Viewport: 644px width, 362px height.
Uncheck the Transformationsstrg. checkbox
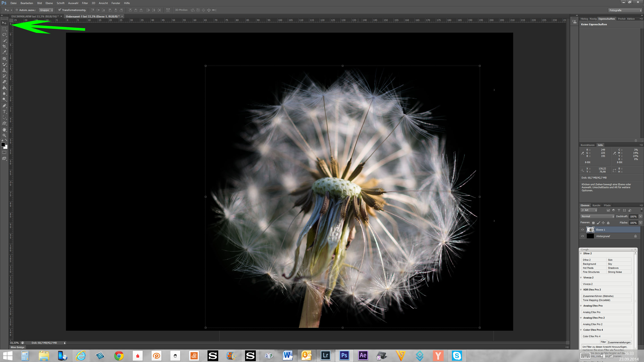tap(59, 10)
